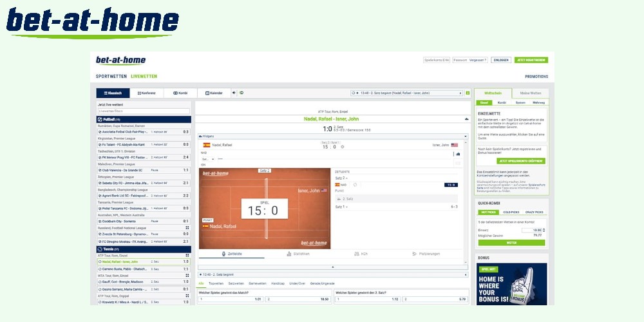Select the Kombi bet type in the Wettschein
The height and width of the screenshot is (322, 644).
tap(502, 102)
